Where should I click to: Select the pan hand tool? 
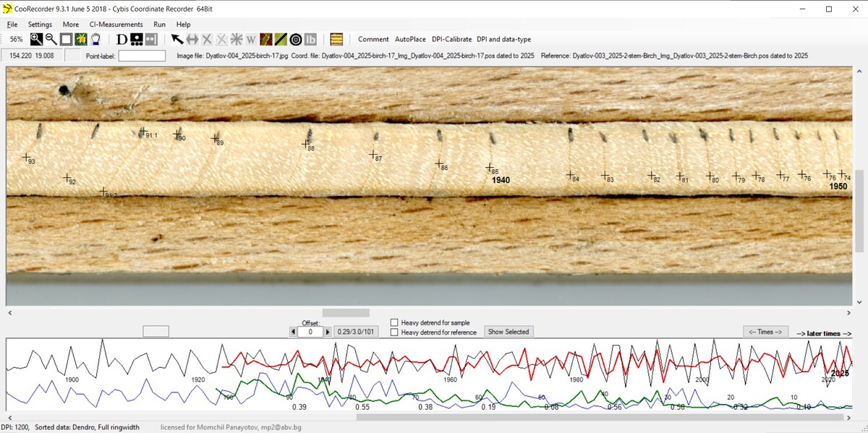point(95,39)
